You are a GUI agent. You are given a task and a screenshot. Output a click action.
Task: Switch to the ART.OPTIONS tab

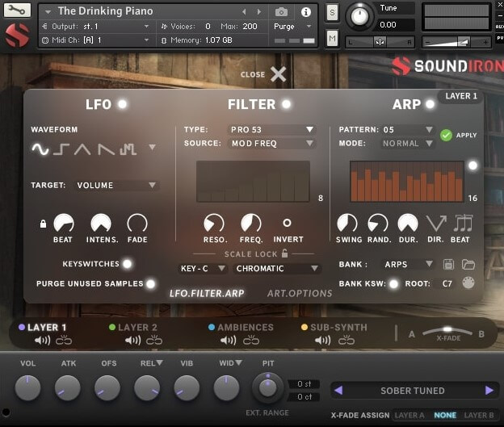coord(299,293)
